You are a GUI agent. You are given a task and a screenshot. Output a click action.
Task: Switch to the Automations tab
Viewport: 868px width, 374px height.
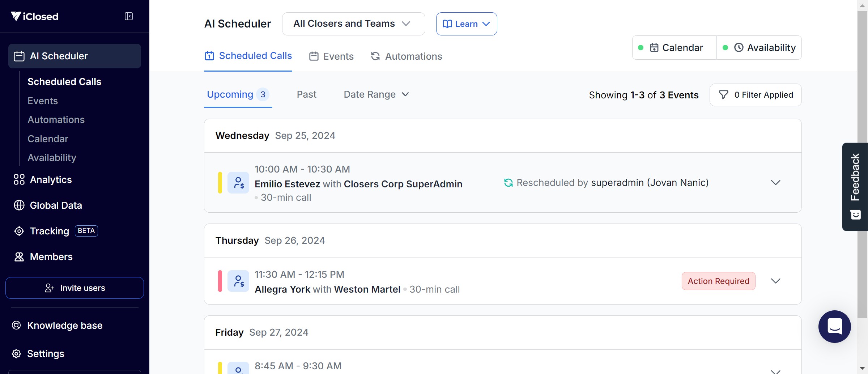(407, 56)
